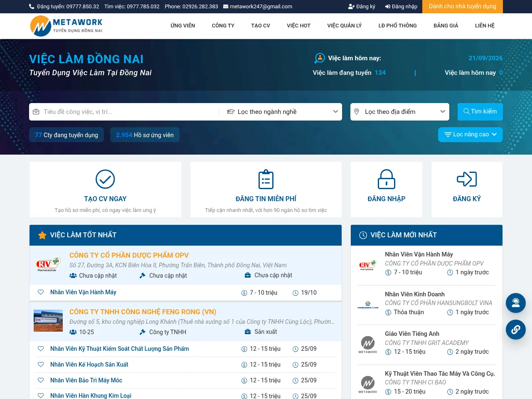
Task: Click the user-plus icon beside Đăng ký
Action: click(x=351, y=7)
